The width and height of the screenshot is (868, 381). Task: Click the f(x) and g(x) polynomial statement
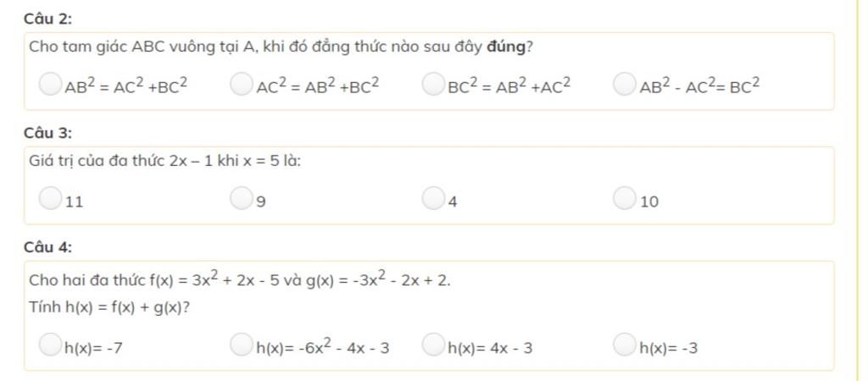tap(240, 279)
